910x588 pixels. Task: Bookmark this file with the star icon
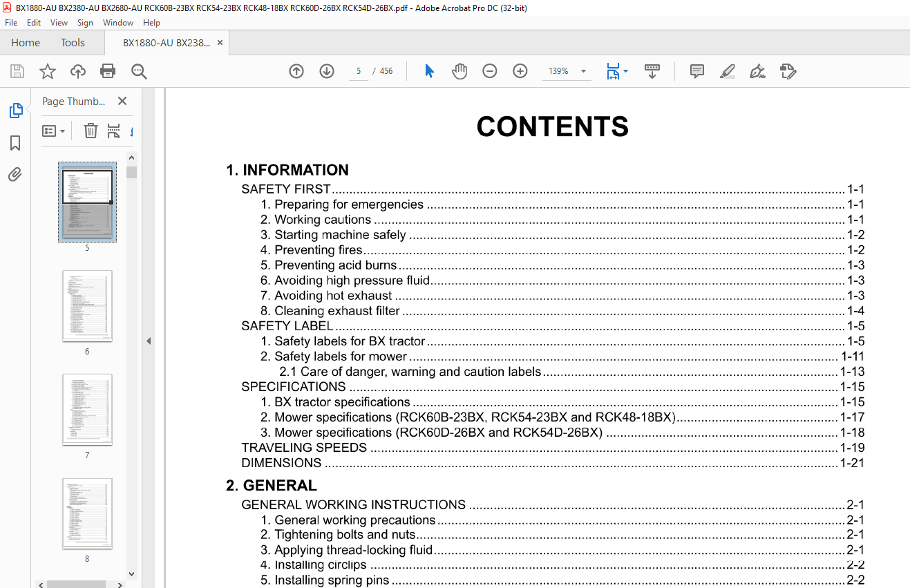pyautogui.click(x=47, y=71)
